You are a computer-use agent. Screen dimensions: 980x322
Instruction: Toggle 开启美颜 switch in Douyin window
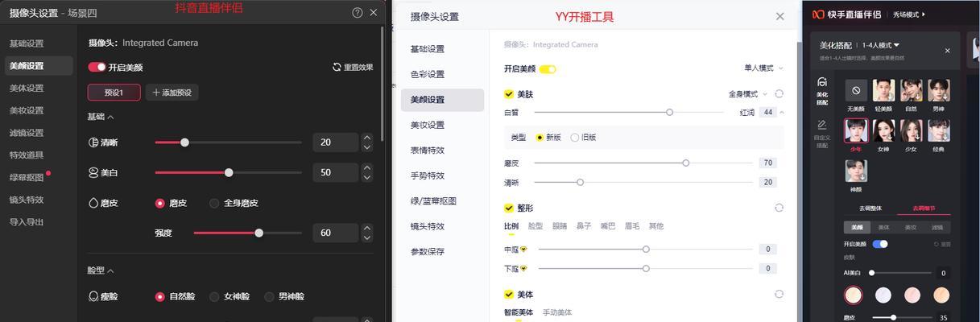click(x=97, y=67)
